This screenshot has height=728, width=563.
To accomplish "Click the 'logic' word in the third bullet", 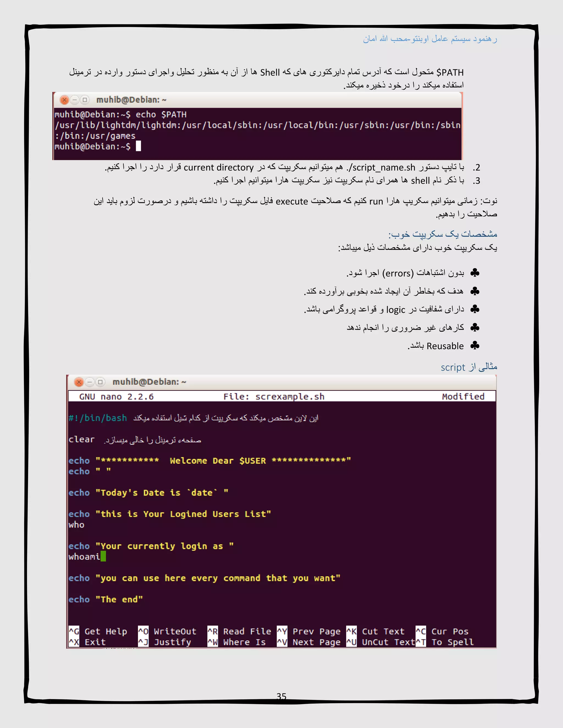I will pos(396,310).
